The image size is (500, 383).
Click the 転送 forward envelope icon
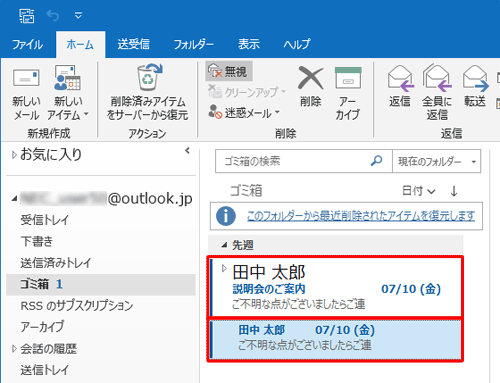pos(475,79)
